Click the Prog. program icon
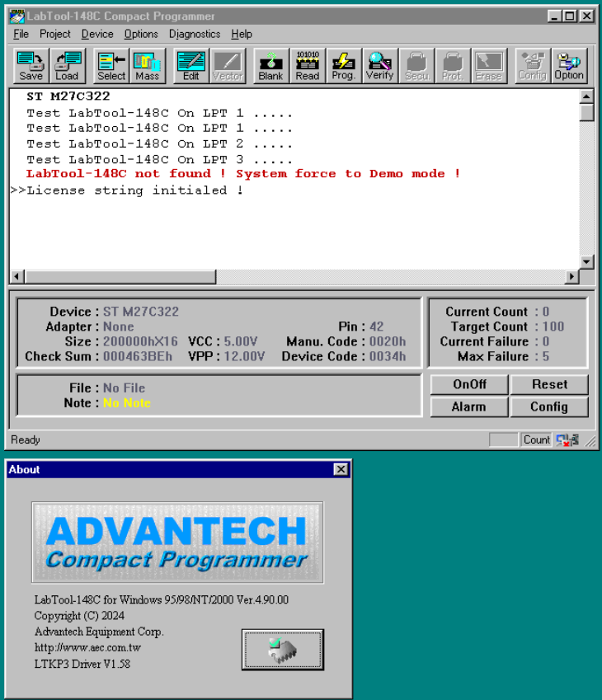602x700 pixels. pyautogui.click(x=344, y=66)
